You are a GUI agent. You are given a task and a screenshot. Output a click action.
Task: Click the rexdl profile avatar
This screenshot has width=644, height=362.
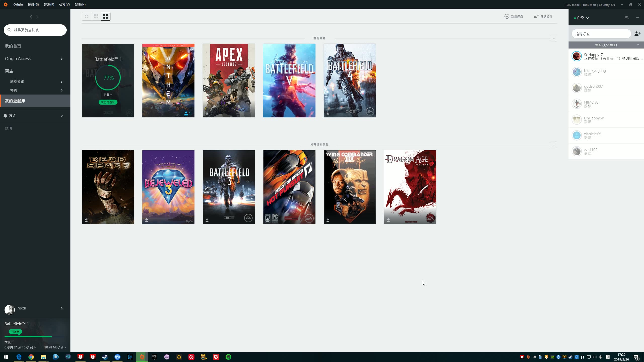[x=10, y=310]
